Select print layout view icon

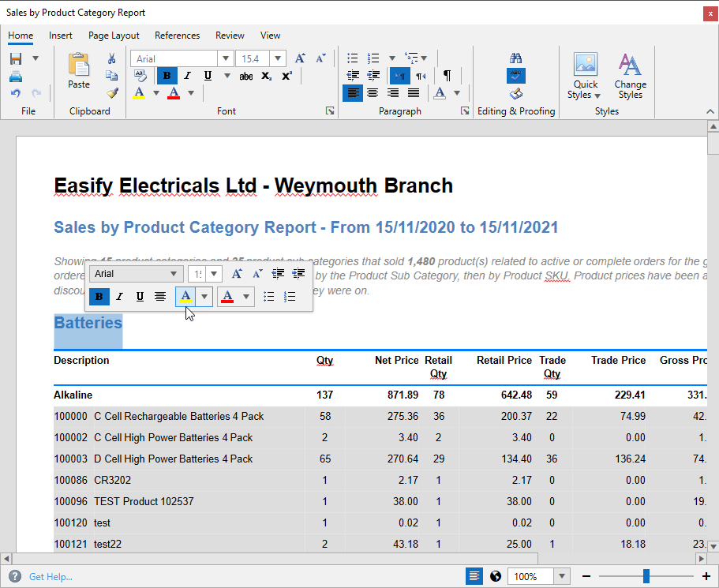click(474, 576)
